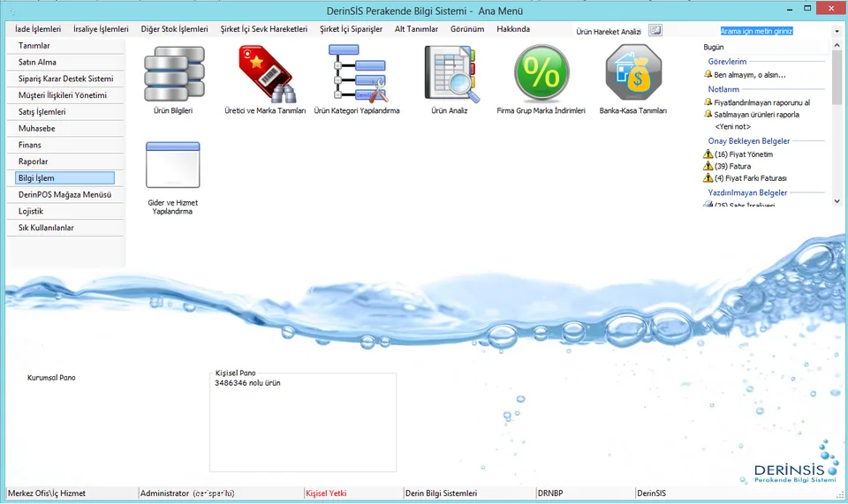Open the İade İşlemleri menu
The image size is (848, 504).
point(38,29)
